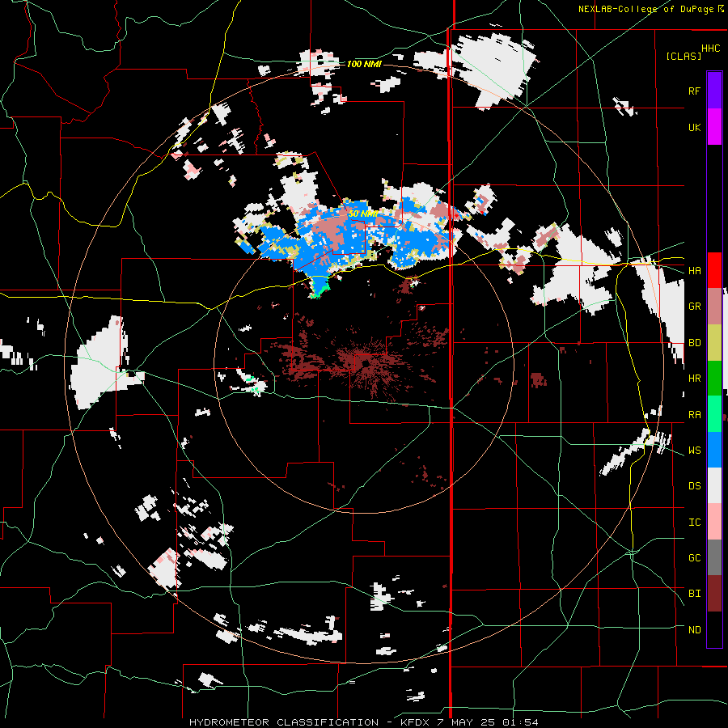Screen dimensions: 728x728
Task: Click the KFDX radar site identifier
Action: (416, 722)
